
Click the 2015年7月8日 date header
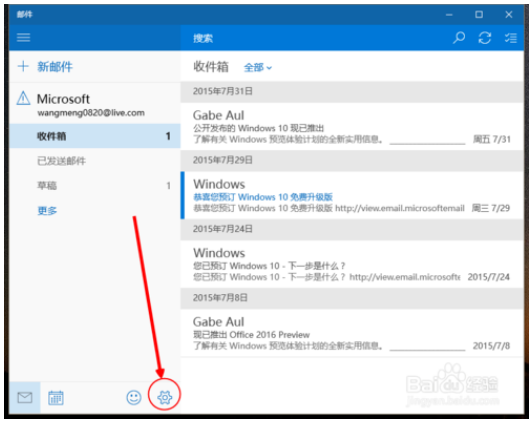tap(352, 298)
